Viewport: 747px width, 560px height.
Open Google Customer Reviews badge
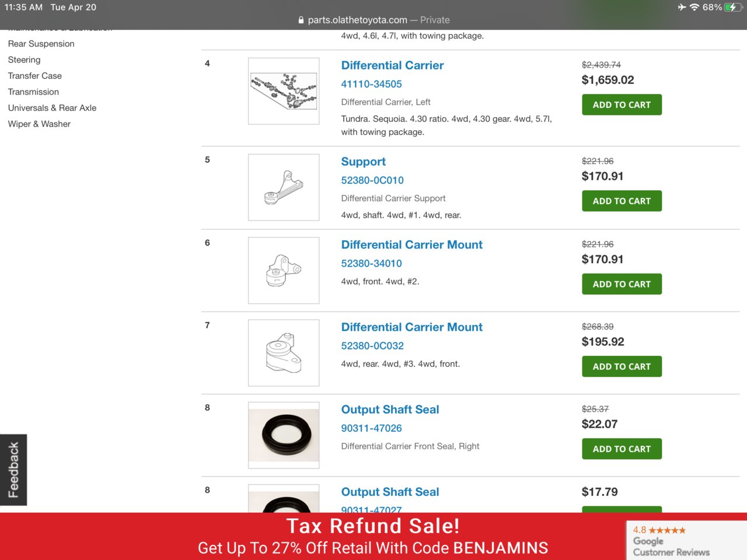[x=671, y=541]
